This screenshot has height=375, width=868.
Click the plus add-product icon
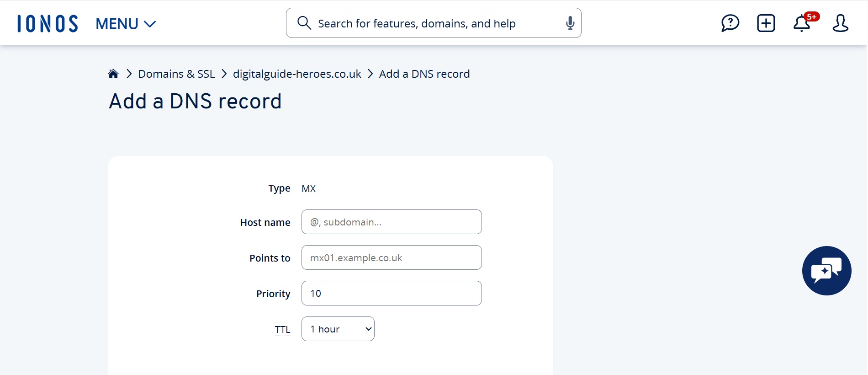coord(766,23)
